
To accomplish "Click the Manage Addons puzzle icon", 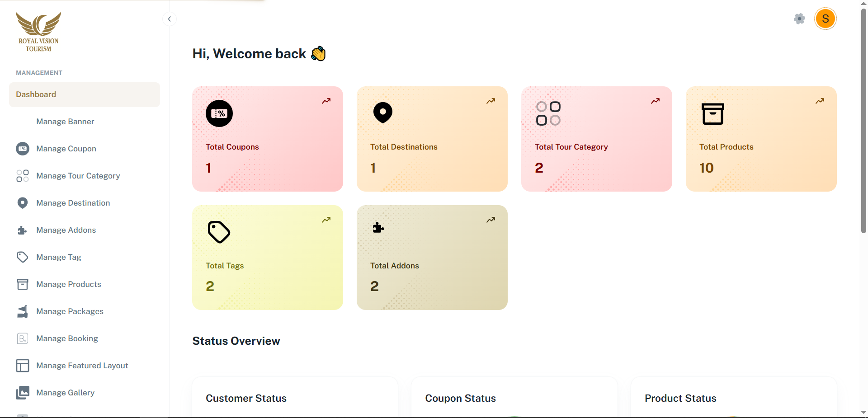I will point(23,230).
